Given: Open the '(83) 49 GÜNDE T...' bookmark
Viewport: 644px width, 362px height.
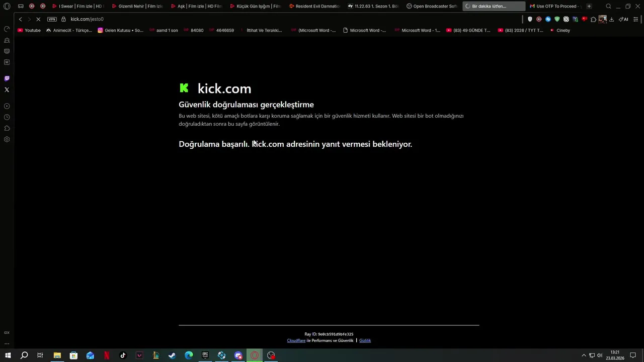Looking at the screenshot, I should 468,30.
